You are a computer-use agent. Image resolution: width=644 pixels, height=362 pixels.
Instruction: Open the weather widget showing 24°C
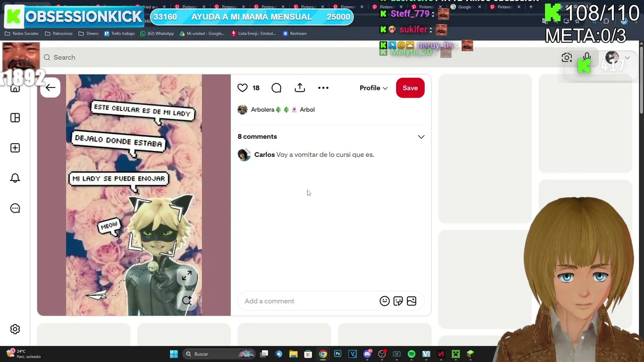23,354
